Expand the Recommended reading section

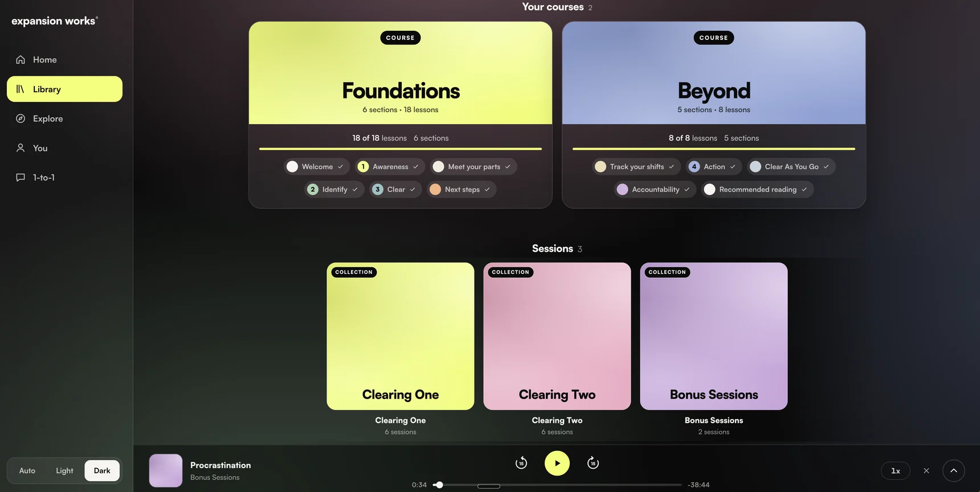[757, 190]
